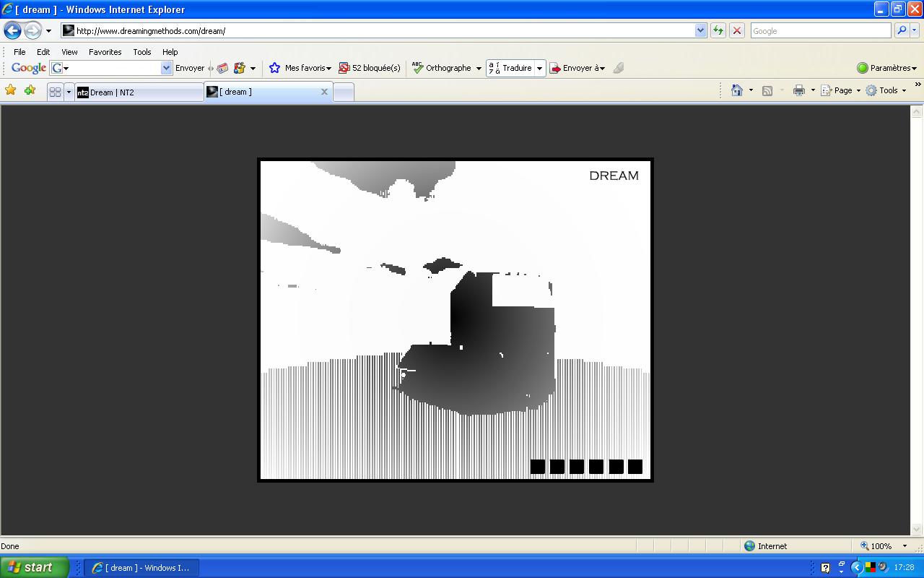Open the Edit menu
Viewport: 924px width, 578px height.
point(43,52)
